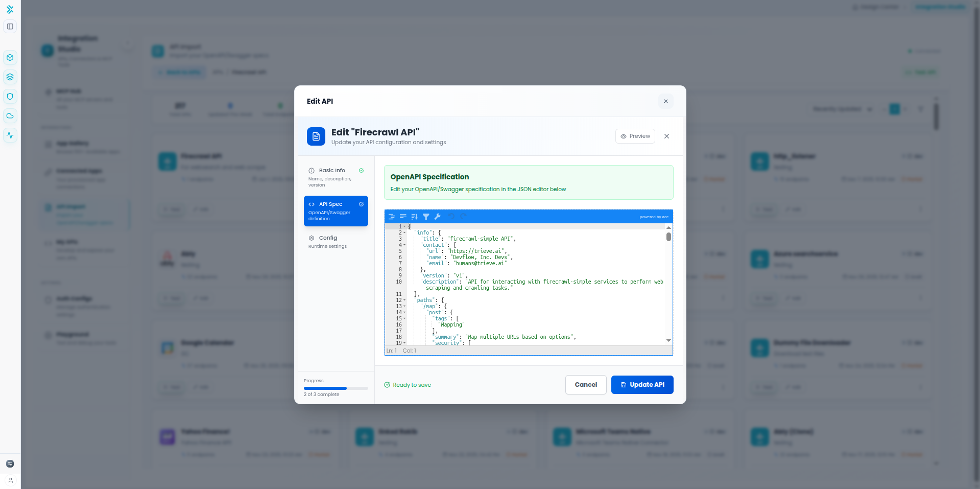980x489 pixels.
Task: Click the progress bar showing 2 of 3
Action: [336, 388]
